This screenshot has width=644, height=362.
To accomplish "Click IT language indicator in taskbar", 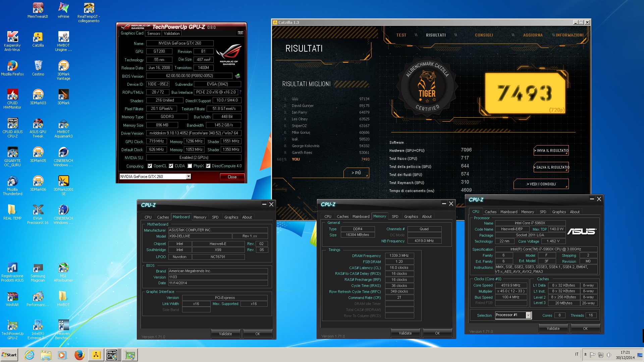I will [577, 354].
